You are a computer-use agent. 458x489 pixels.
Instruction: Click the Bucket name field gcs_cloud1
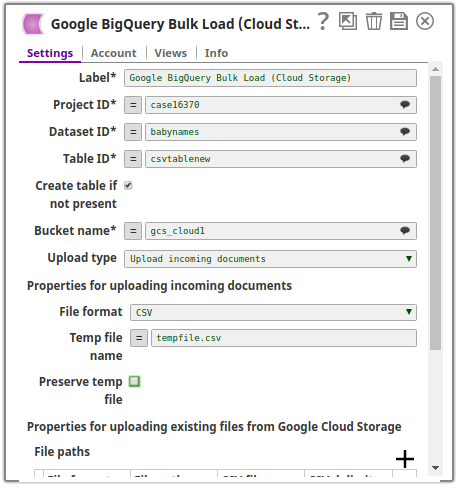pyautogui.click(x=281, y=231)
